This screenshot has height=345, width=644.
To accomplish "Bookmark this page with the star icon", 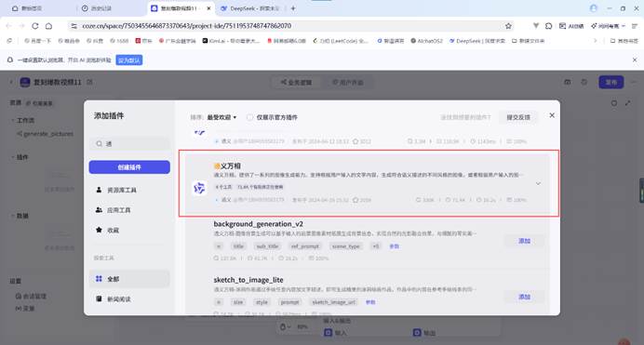I will 508,26.
